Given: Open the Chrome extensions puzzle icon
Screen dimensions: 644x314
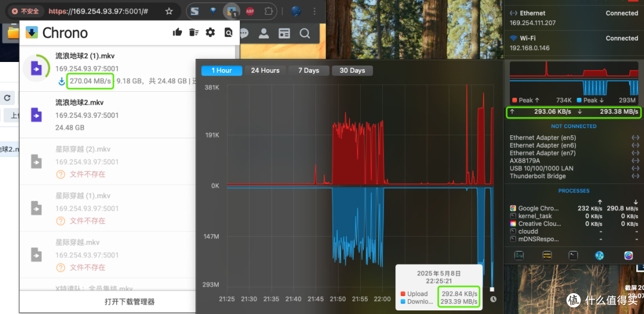Looking at the screenshot, I should point(268,11).
